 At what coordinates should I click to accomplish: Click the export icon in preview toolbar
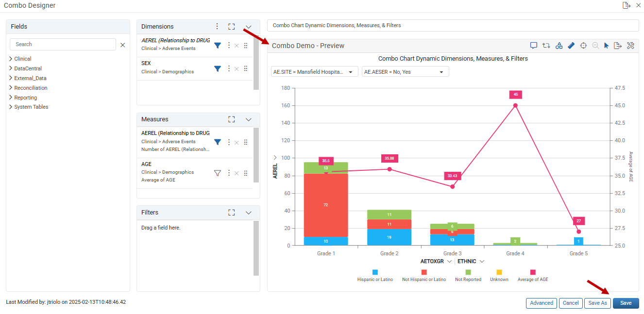[x=618, y=46]
